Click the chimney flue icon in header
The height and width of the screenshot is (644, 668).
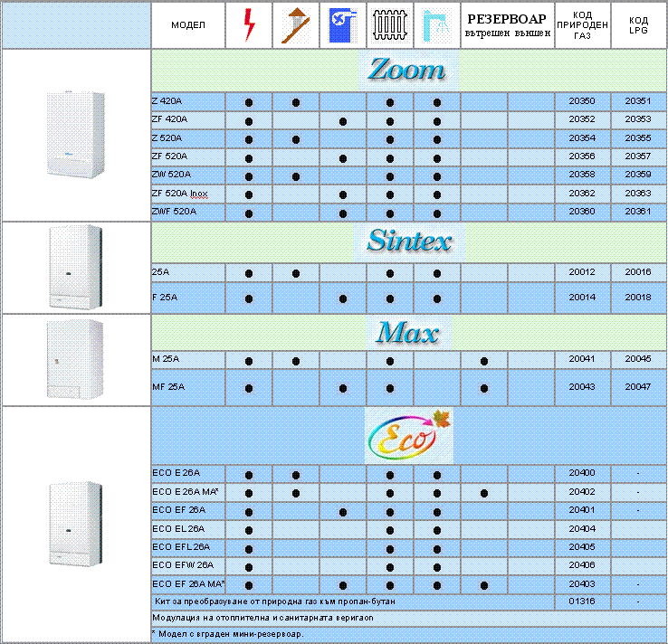pyautogui.click(x=296, y=25)
